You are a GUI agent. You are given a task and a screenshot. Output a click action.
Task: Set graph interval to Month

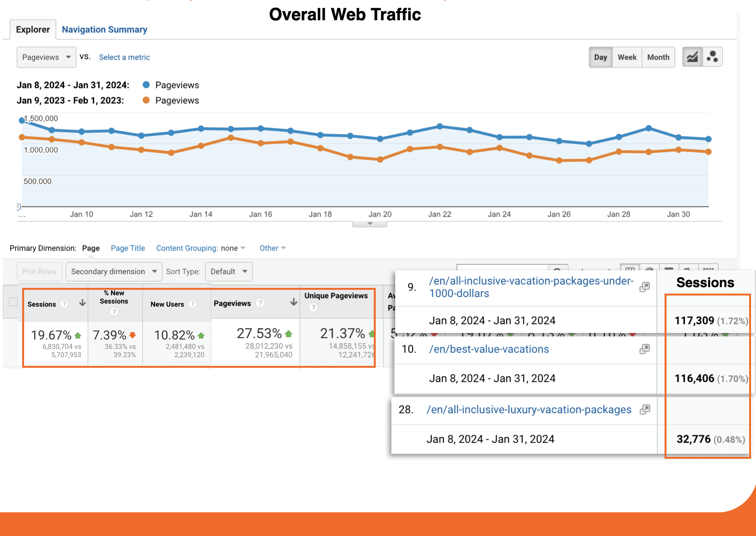click(x=658, y=57)
